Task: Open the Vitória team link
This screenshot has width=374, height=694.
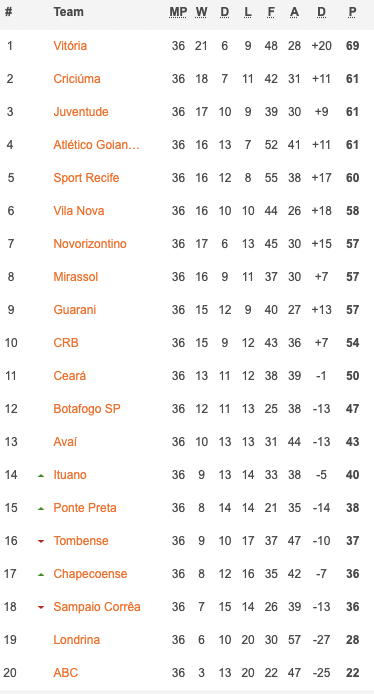Action: [70, 46]
